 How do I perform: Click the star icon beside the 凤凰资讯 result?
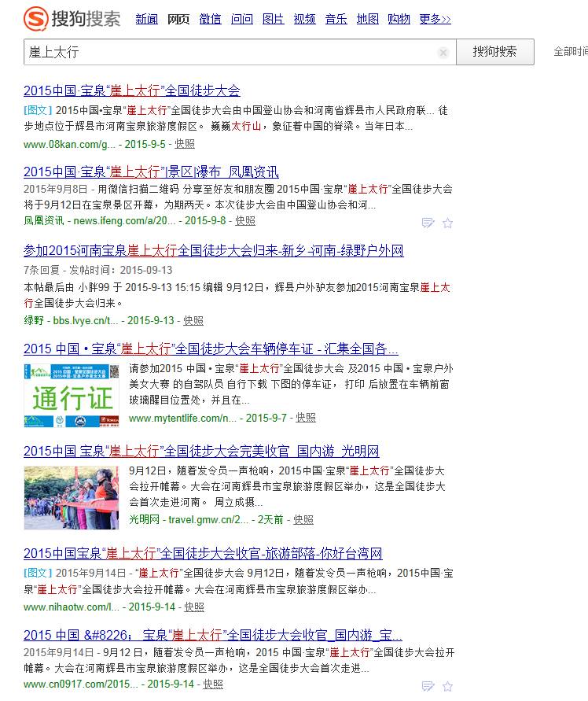coord(448,223)
